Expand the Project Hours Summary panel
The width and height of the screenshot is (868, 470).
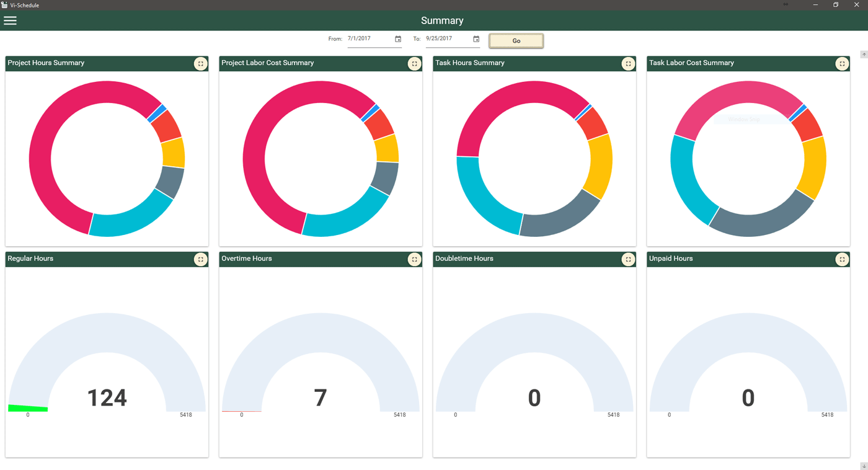[x=200, y=64]
